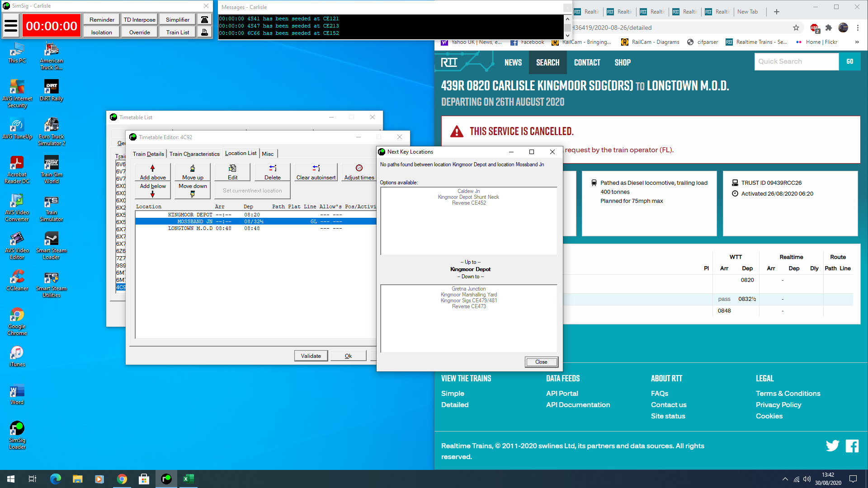The image size is (868, 488).
Task: Click the Add above red arrow icon
Action: 153,168
